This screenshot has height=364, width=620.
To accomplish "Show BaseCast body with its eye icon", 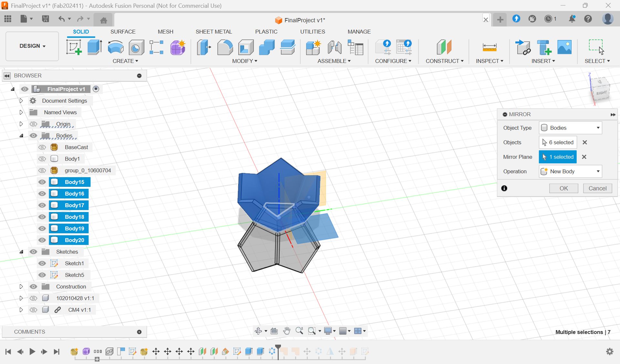I will [x=42, y=147].
